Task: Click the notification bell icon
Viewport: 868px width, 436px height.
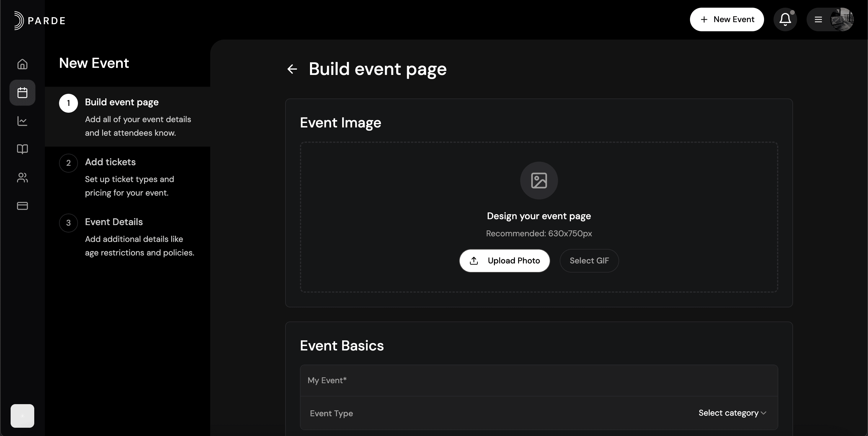Action: coord(785,19)
